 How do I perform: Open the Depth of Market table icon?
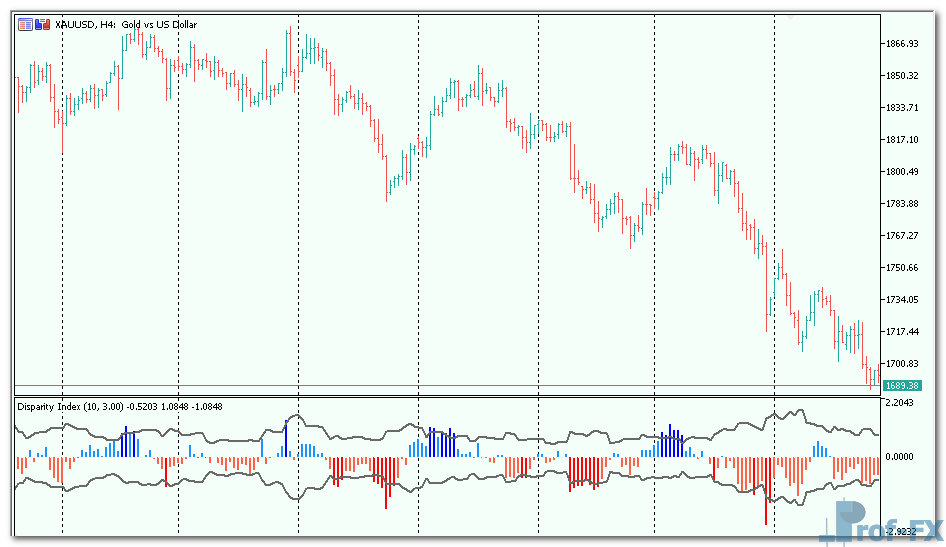[x=24, y=25]
